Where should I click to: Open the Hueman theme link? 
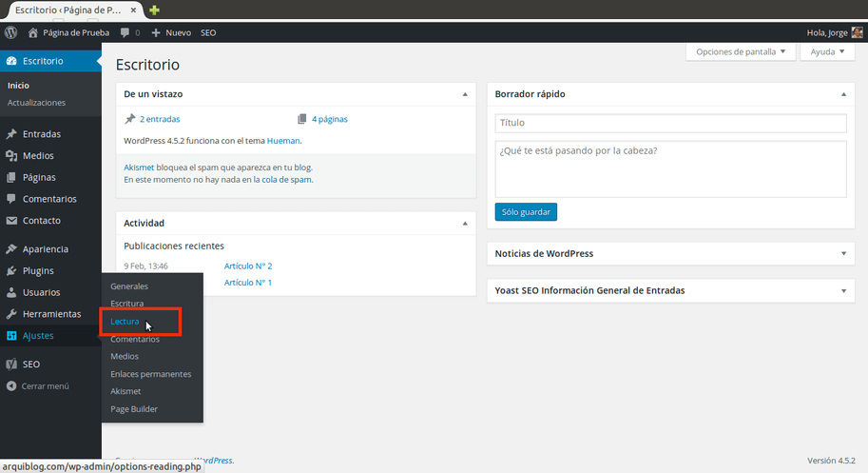point(283,141)
